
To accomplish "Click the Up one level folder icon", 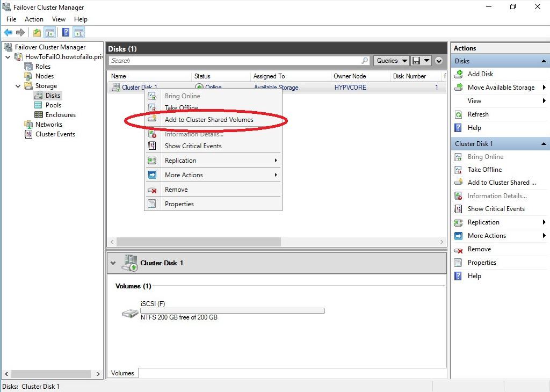I will (37, 33).
